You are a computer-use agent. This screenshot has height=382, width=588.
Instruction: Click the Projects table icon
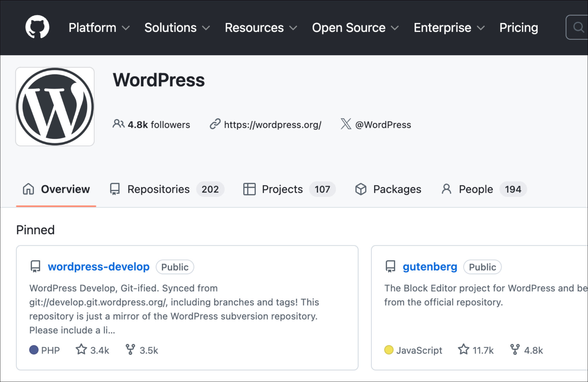pyautogui.click(x=249, y=189)
